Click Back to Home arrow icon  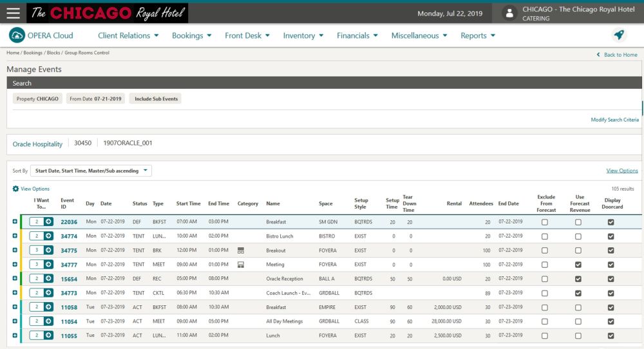[x=598, y=55]
